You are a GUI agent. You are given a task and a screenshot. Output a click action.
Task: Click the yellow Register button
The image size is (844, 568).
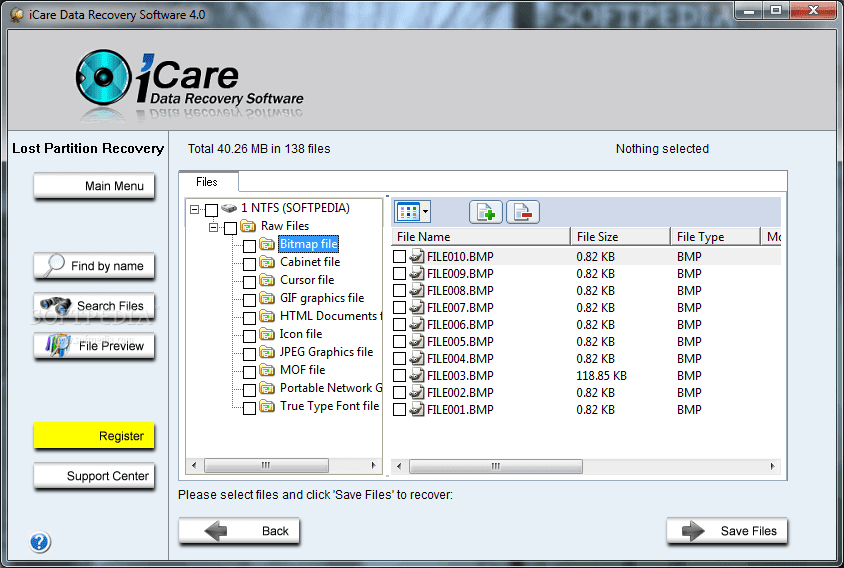(x=94, y=436)
